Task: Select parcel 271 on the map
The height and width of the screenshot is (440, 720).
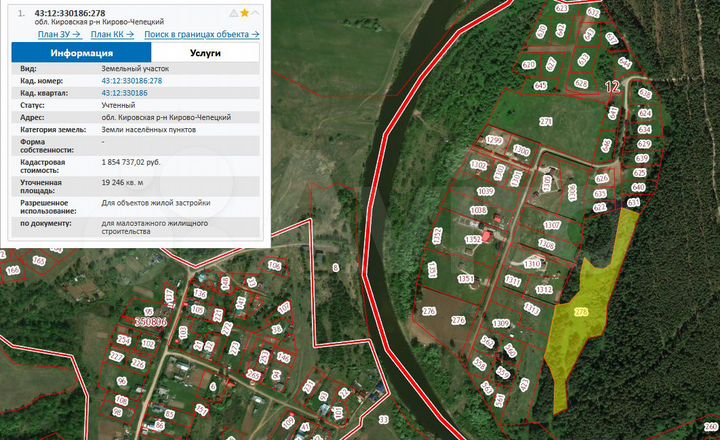Action: tap(546, 121)
